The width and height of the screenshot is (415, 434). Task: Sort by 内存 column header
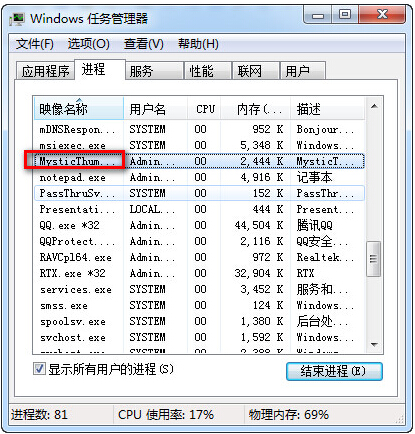tap(255, 109)
